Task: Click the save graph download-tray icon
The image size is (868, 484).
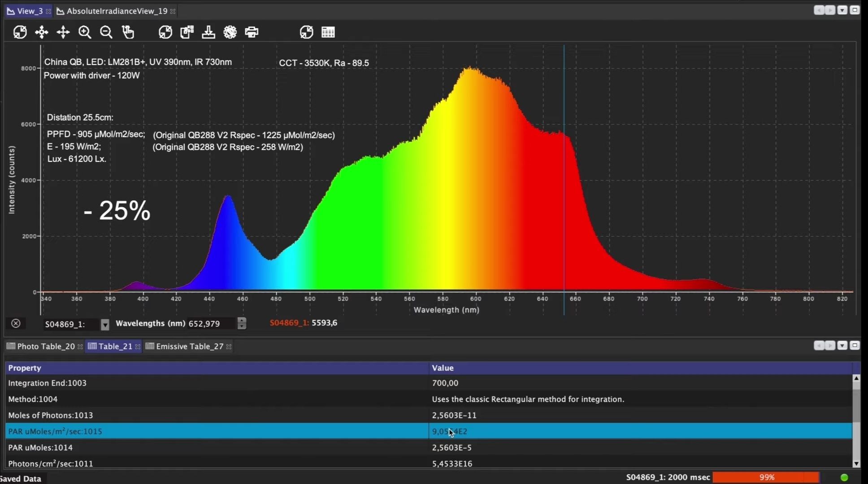Action: (208, 32)
